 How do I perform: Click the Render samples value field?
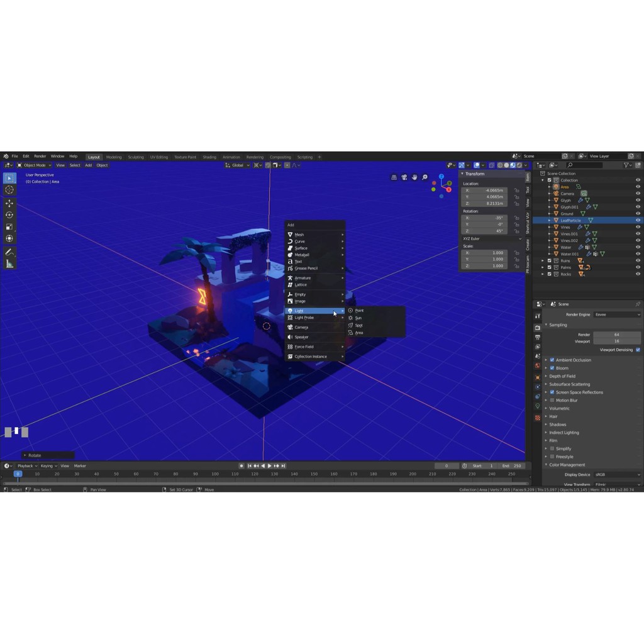pos(616,335)
